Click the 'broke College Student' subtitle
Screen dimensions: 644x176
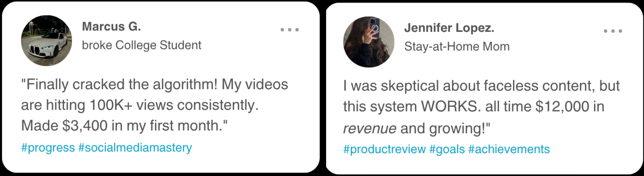pyautogui.click(x=142, y=45)
